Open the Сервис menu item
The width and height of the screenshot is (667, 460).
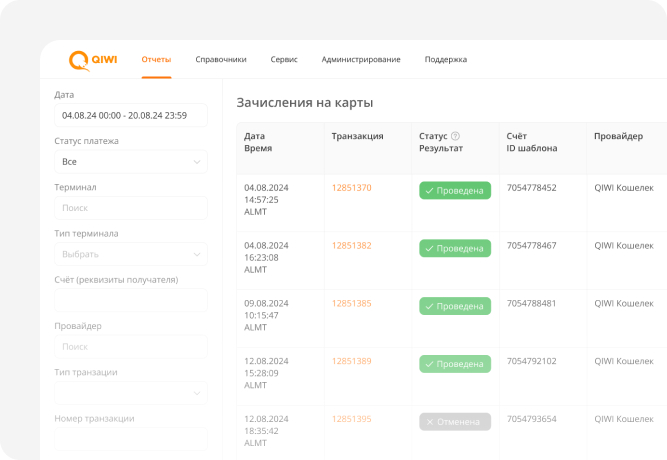click(x=284, y=60)
